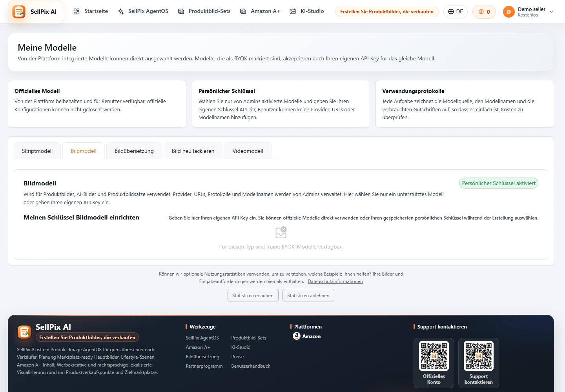Click the Startseite grid icon
The height and width of the screenshot is (392, 565).
(77, 11)
